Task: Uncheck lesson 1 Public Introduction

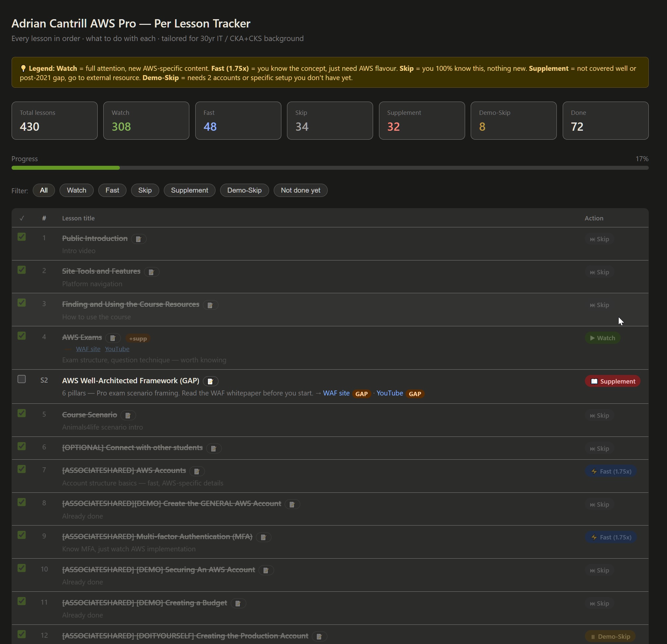Action: 22,237
